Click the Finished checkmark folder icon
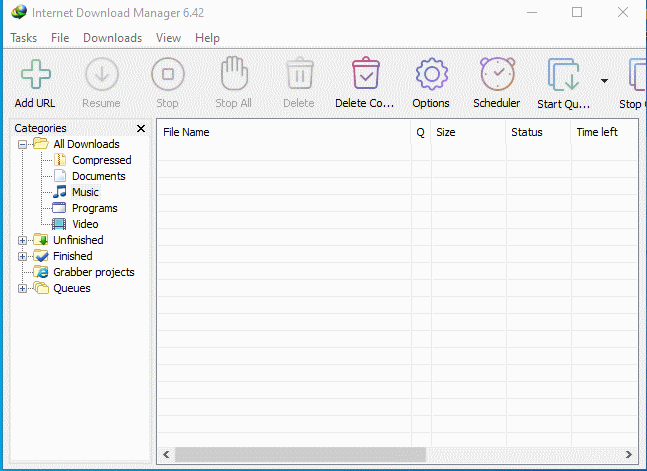This screenshot has height=471, width=647. point(41,256)
